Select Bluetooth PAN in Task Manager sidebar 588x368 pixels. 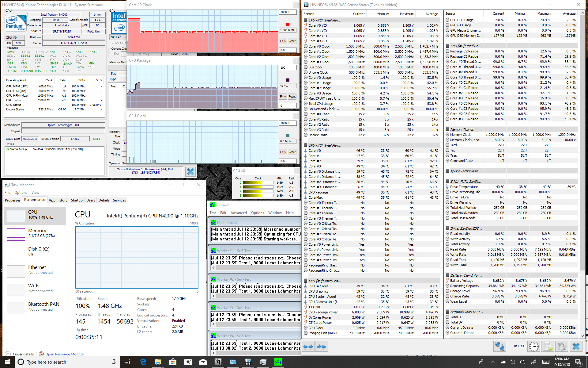click(x=35, y=308)
